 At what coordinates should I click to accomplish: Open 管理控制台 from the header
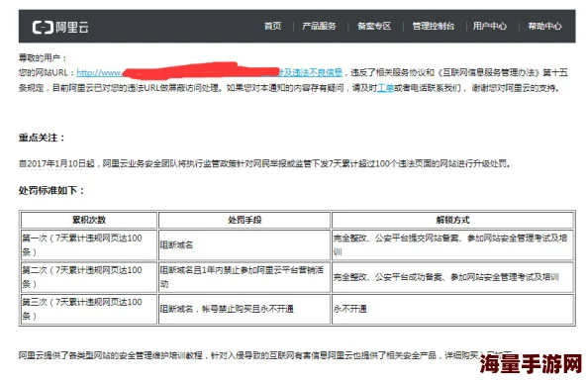(x=434, y=26)
